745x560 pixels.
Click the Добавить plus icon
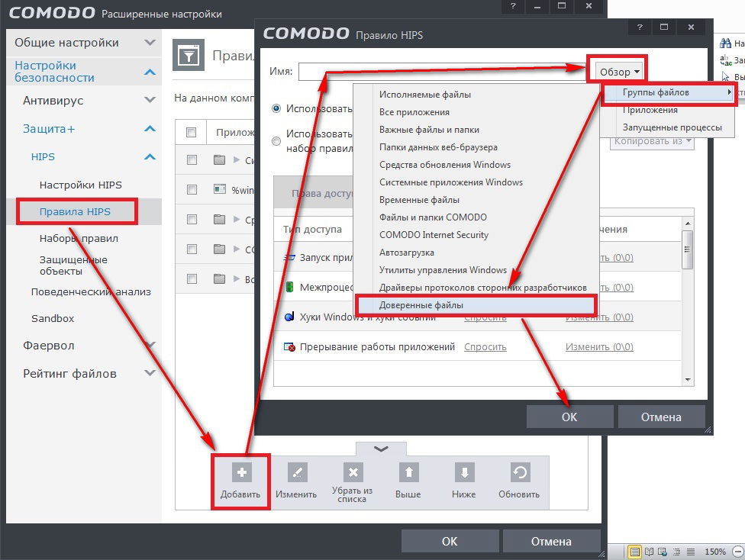[241, 472]
